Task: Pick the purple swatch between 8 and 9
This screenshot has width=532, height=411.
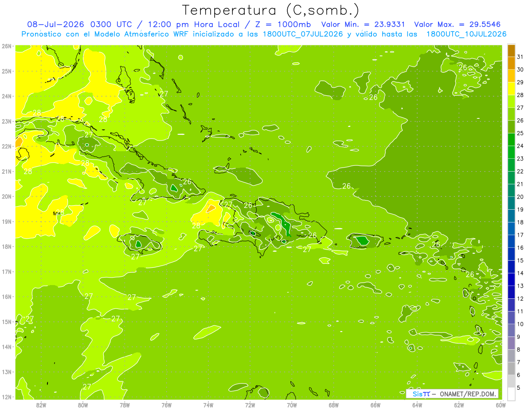Action: point(511,343)
